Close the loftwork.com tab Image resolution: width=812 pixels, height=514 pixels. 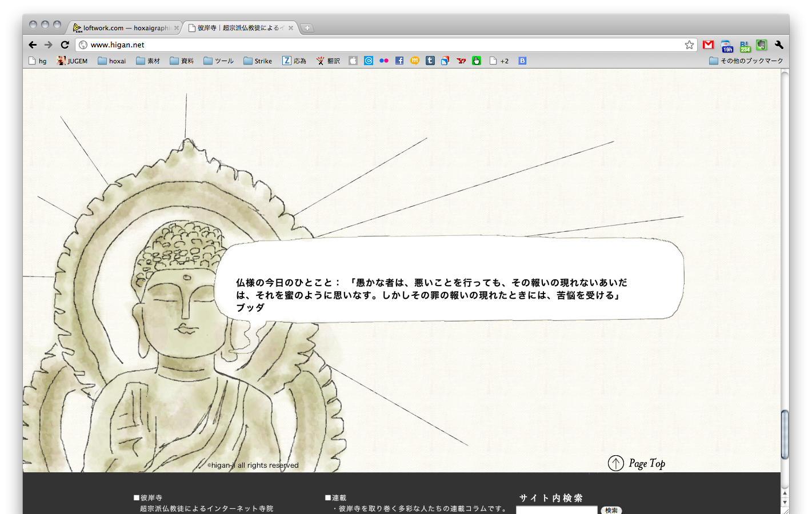pos(177,27)
